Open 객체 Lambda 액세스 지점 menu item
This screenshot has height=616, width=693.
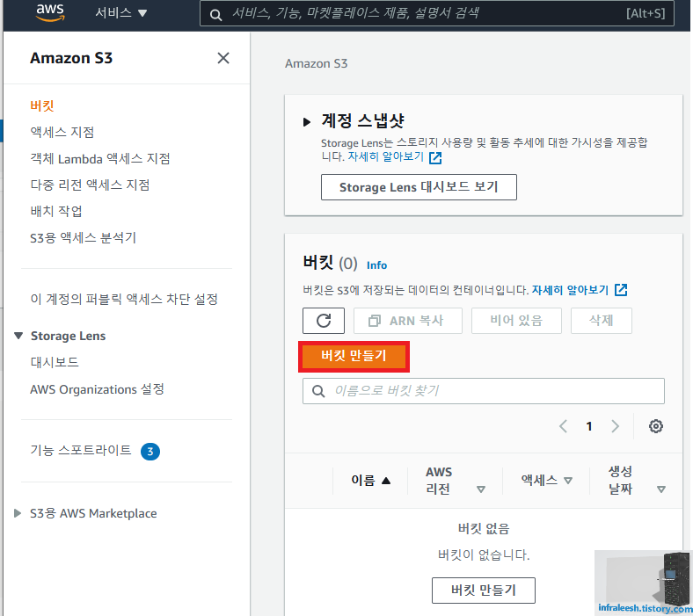point(100,158)
